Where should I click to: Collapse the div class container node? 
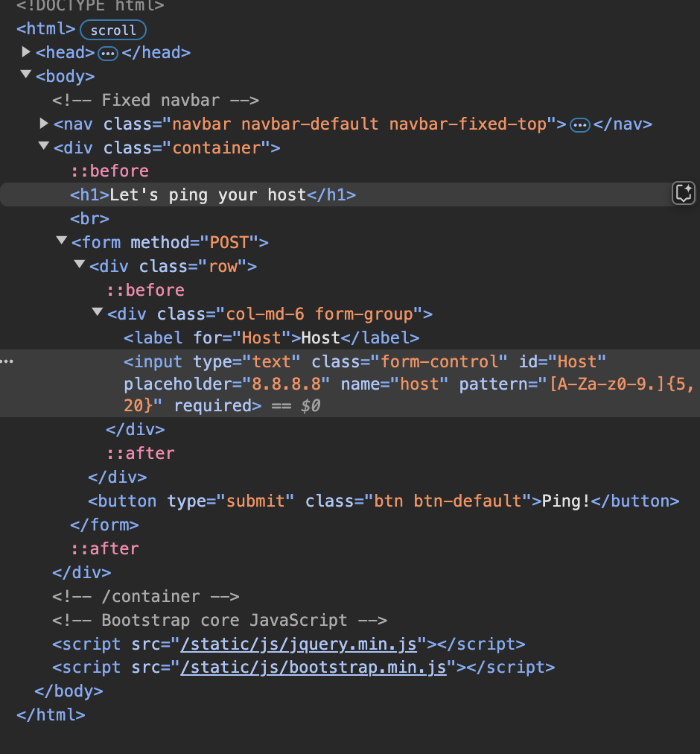[x=44, y=146]
